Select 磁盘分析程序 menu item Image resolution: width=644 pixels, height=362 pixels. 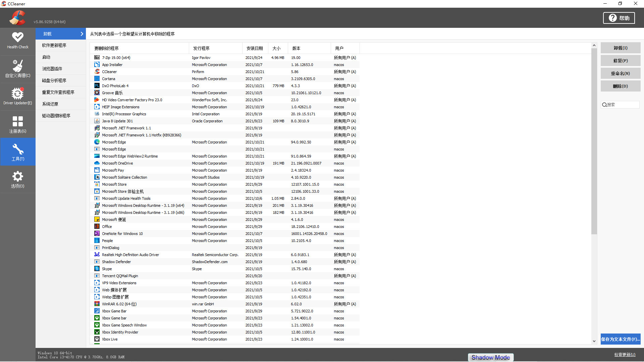(x=61, y=80)
